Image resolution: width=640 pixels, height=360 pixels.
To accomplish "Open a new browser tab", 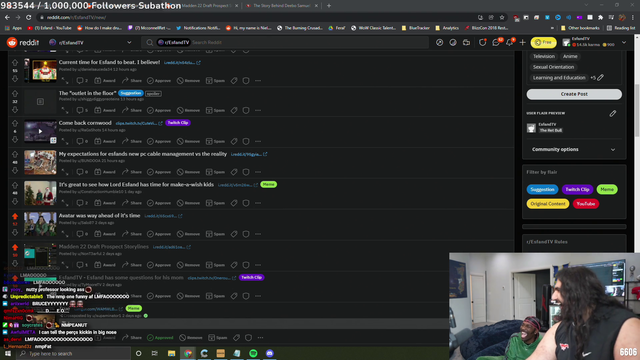I will (x=329, y=6).
